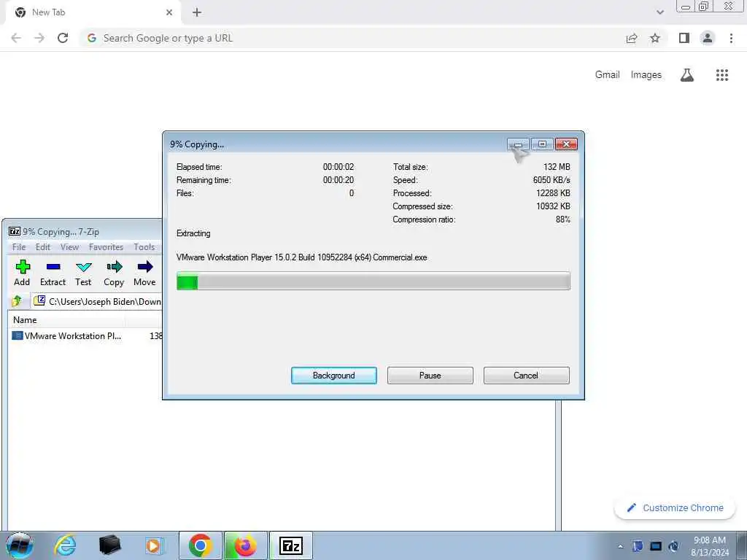Bookmark this tab with the star icon
747x560 pixels.
coord(655,38)
